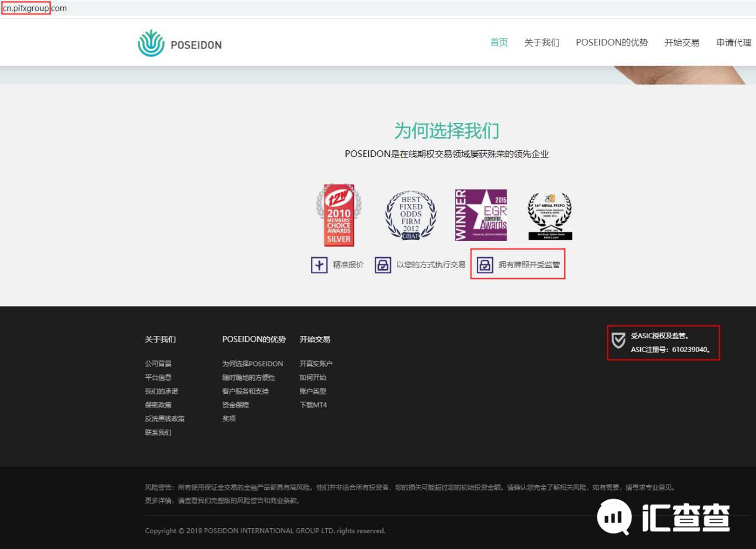
Task: Open the 反洗黑钱政策 footer link
Action: tap(165, 418)
